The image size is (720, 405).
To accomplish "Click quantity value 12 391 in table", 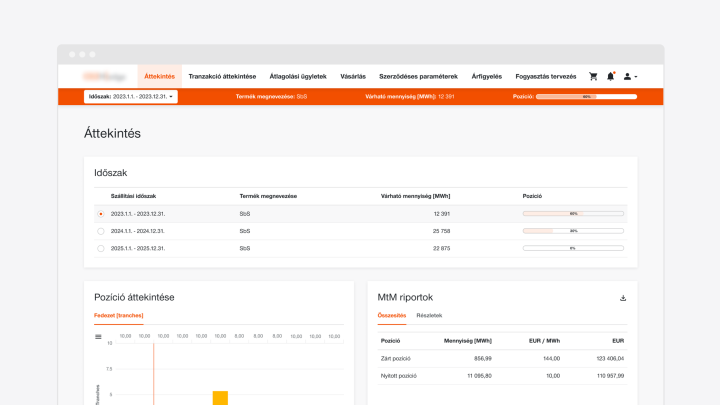I will [442, 214].
